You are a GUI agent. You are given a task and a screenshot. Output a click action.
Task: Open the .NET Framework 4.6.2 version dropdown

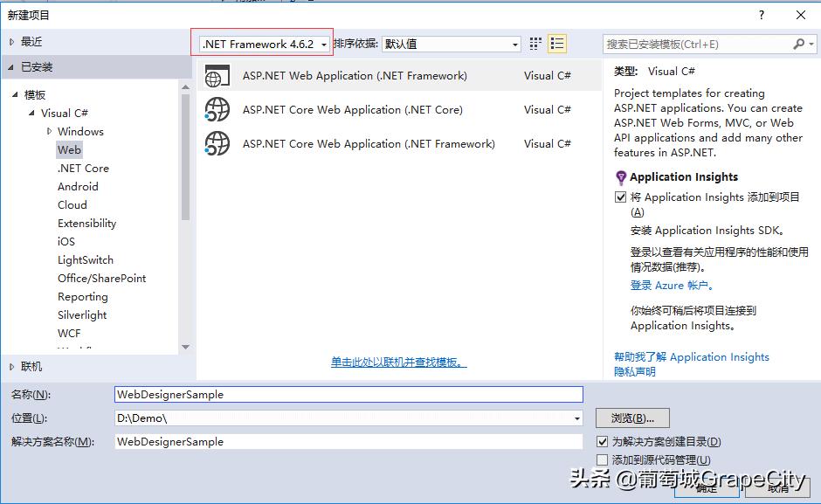coord(266,44)
